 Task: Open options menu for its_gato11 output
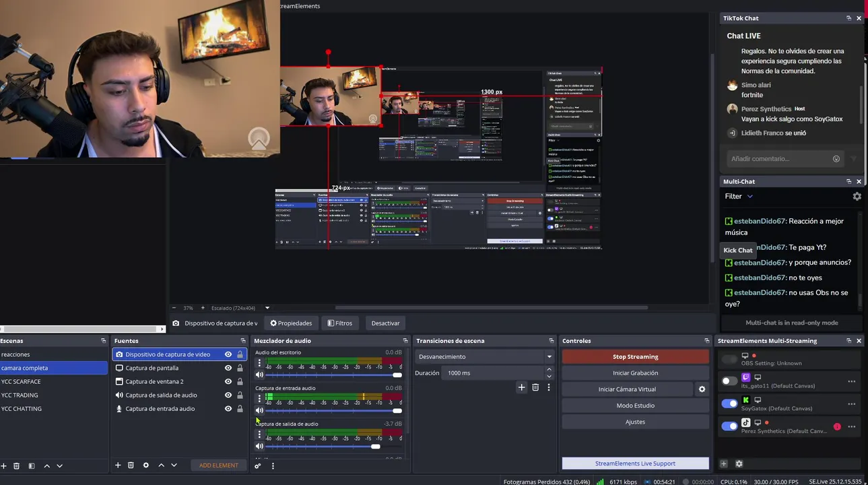coord(851,382)
